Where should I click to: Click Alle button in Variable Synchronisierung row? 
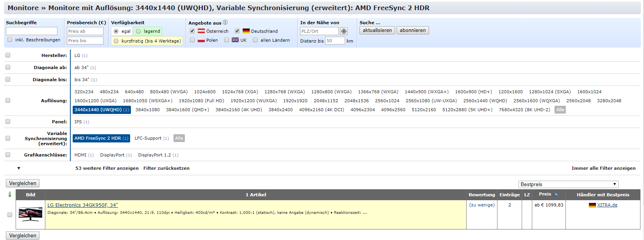pyautogui.click(x=179, y=138)
